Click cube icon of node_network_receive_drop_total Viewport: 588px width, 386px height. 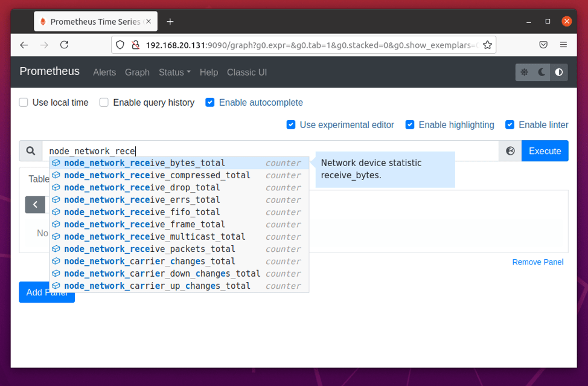point(56,187)
